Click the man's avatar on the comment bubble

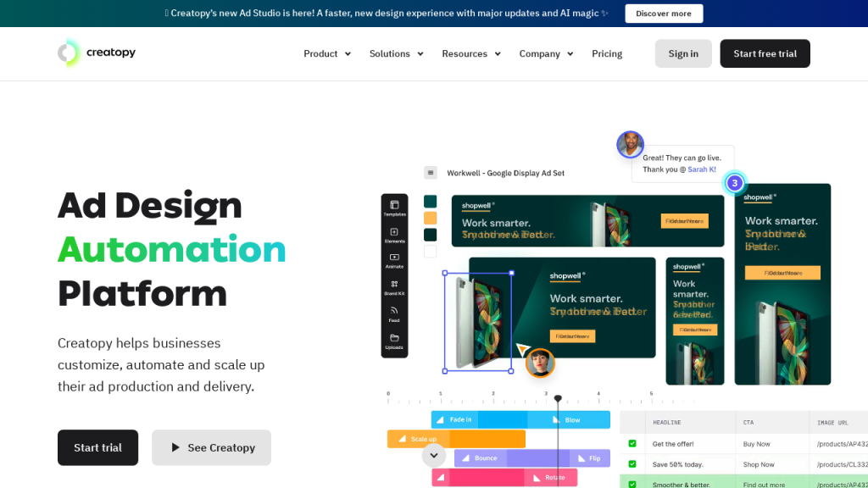(x=630, y=144)
